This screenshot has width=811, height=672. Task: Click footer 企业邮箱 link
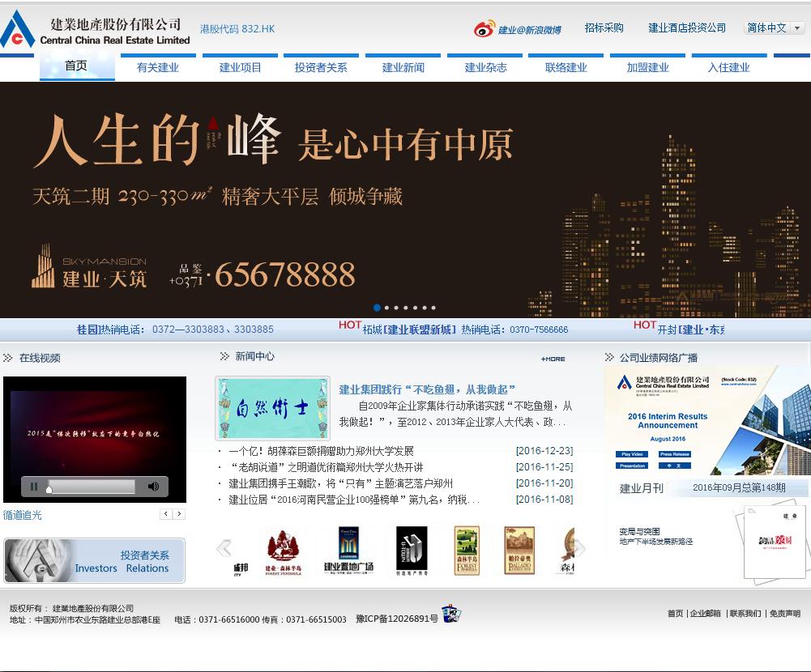(706, 614)
